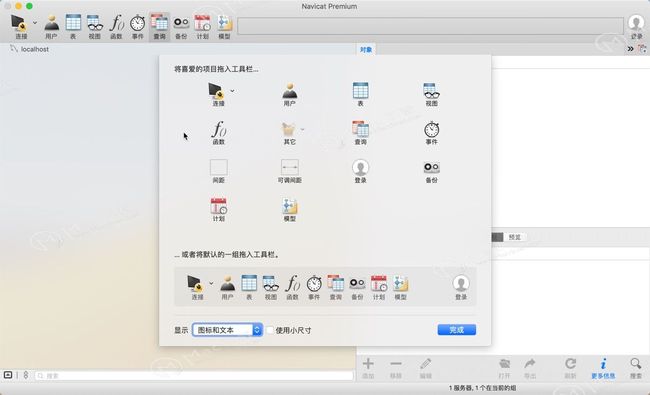Viewport: 650px width, 395px height.
Task: Click the 打开 open button in the bottom bar
Action: pos(504,368)
